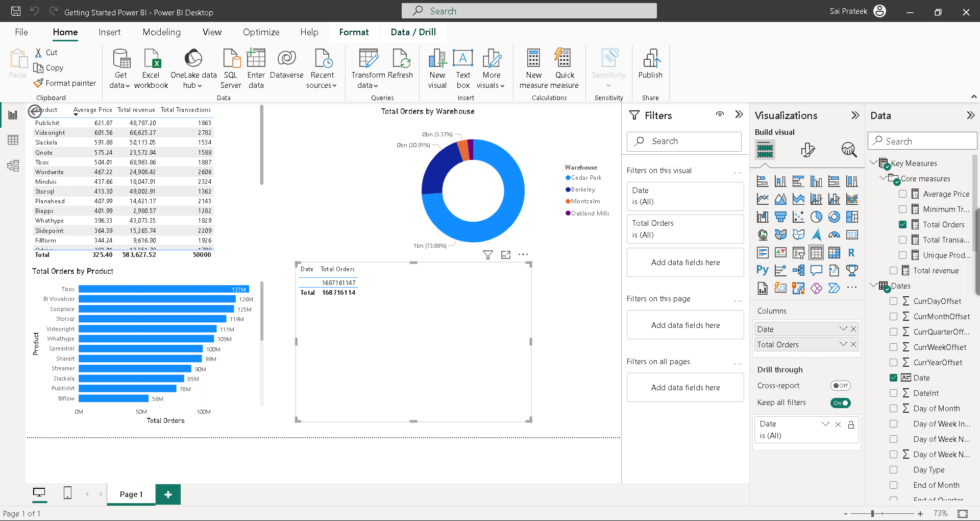Viewport: 980px width, 521px height.
Task: Turn off Keep all filters toggle
Action: point(840,403)
